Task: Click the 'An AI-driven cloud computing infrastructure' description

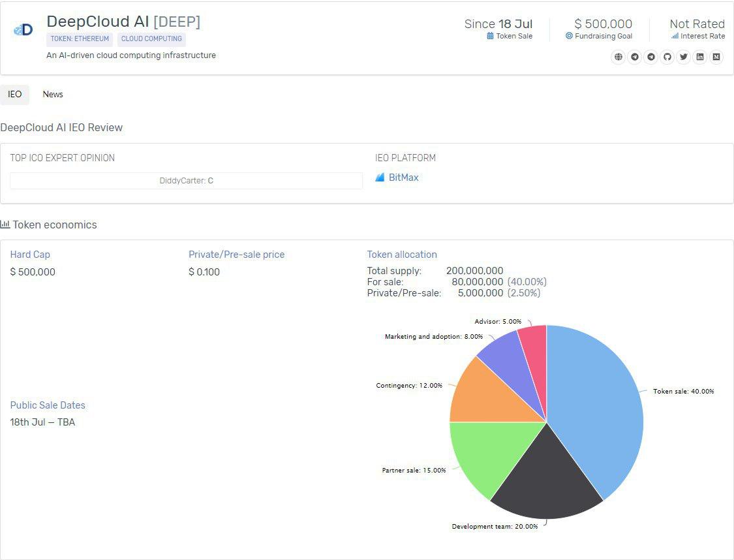Action: pyautogui.click(x=131, y=55)
